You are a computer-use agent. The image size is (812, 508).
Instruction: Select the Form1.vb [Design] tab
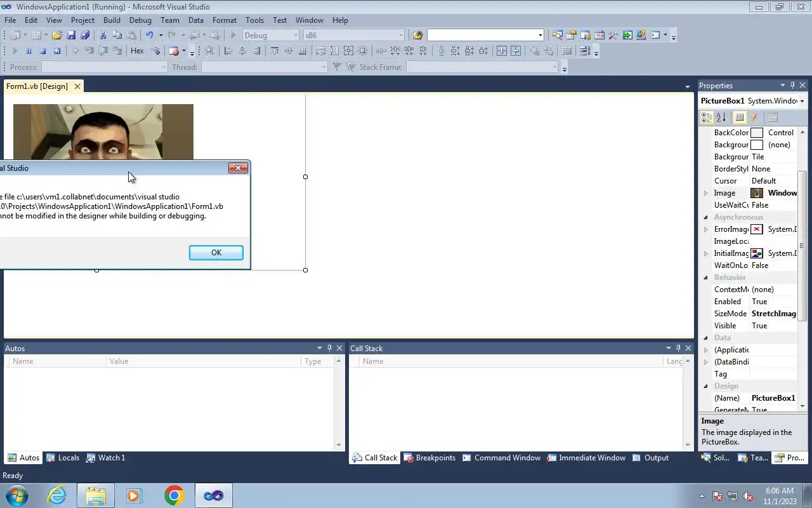(x=37, y=86)
